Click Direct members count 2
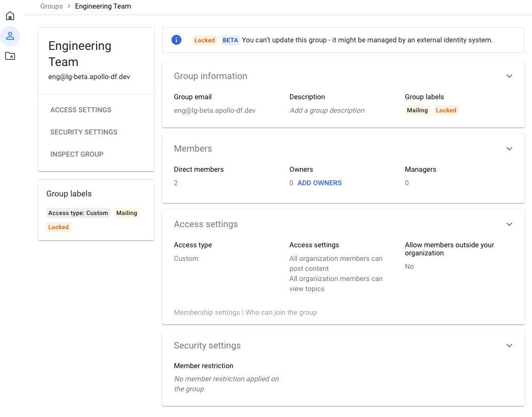 coord(176,183)
